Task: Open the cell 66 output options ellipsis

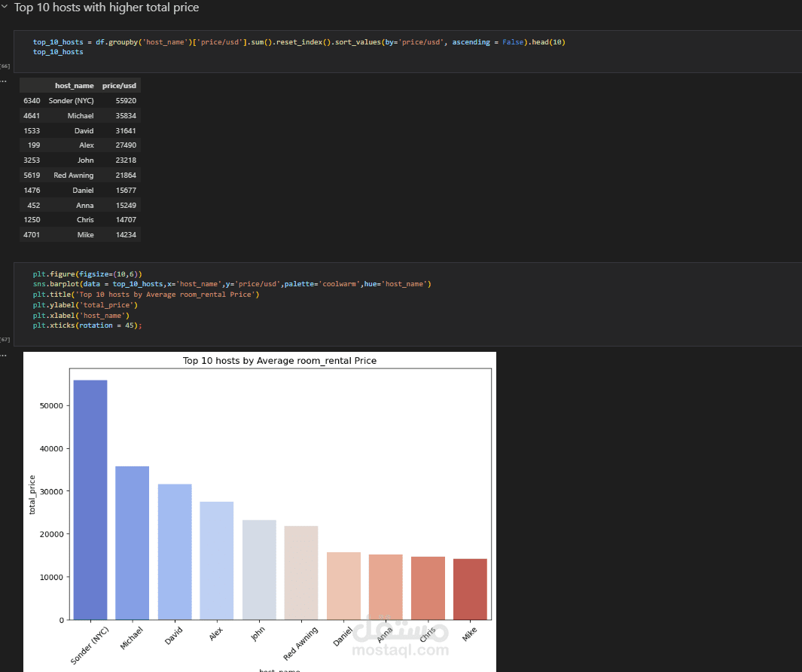Action: (3, 81)
